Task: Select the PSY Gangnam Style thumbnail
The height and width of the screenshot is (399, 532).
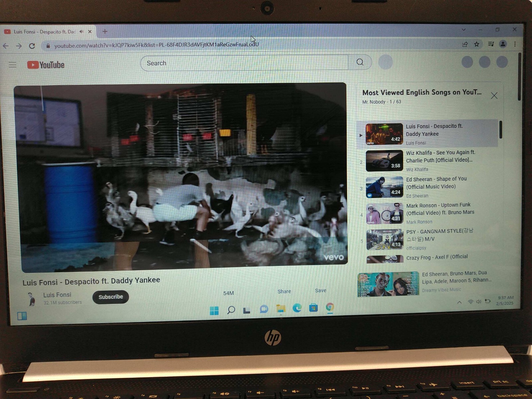Action: [385, 239]
